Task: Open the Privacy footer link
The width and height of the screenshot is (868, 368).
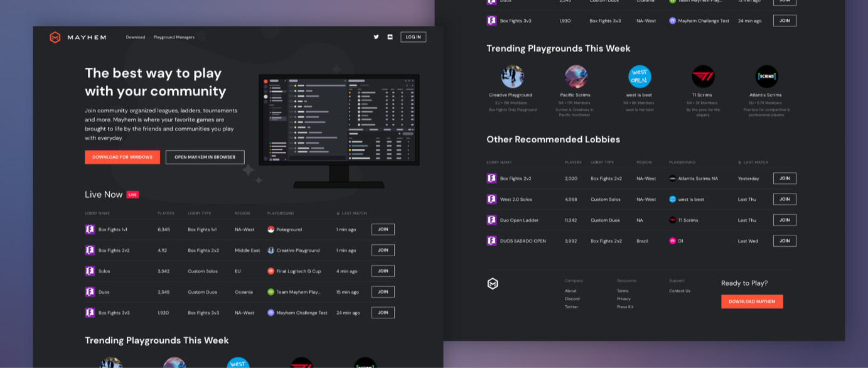Action: click(624, 299)
